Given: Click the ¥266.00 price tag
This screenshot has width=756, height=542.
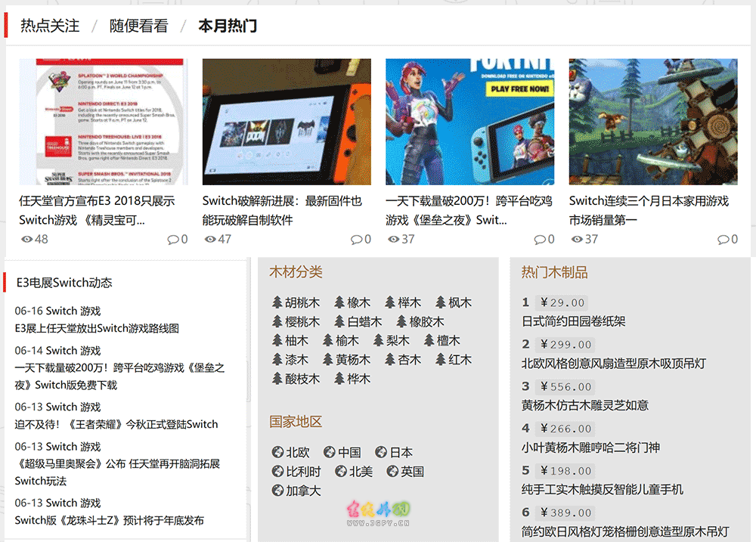Looking at the screenshot, I should (566, 429).
